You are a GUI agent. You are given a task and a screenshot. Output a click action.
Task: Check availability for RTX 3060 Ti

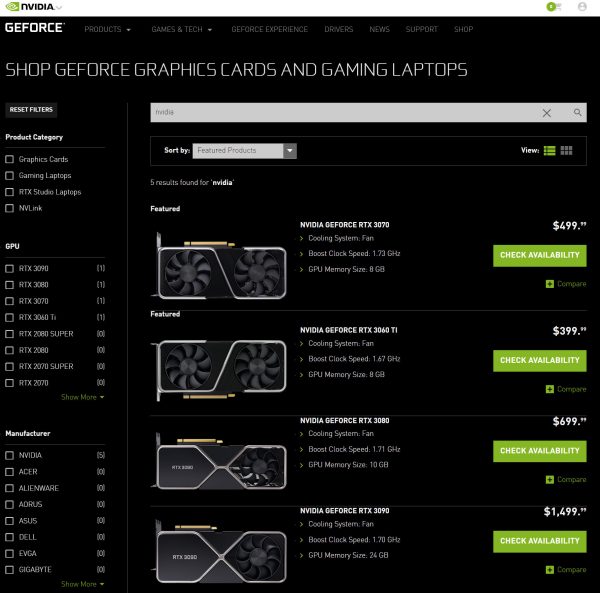pyautogui.click(x=540, y=361)
